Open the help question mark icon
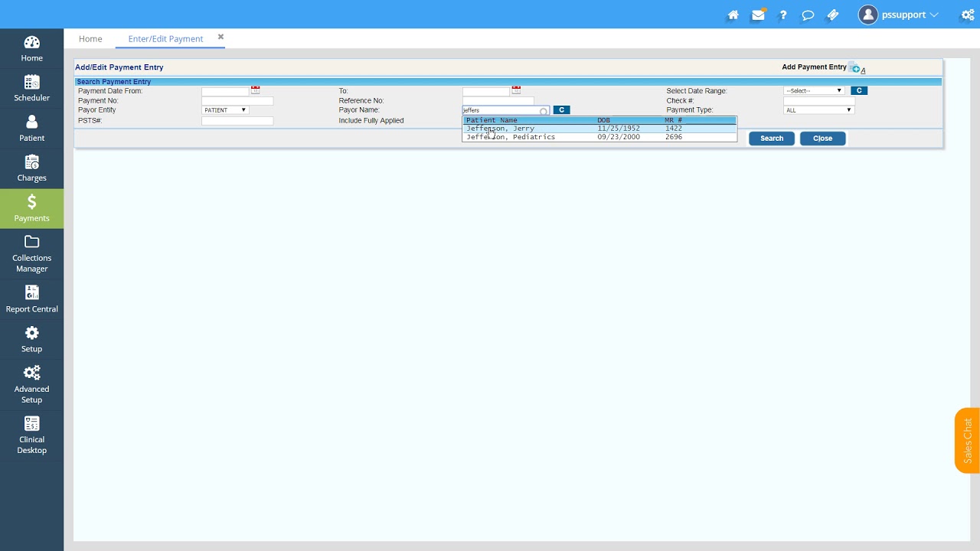 tap(782, 15)
